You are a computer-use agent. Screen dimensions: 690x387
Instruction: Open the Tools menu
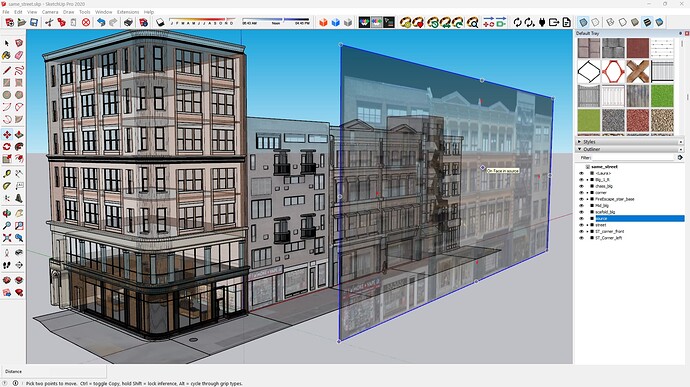84,12
